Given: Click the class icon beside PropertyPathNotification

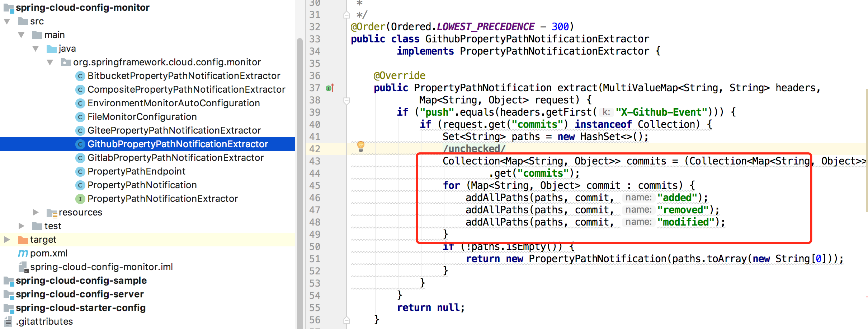Looking at the screenshot, I should click(x=80, y=185).
